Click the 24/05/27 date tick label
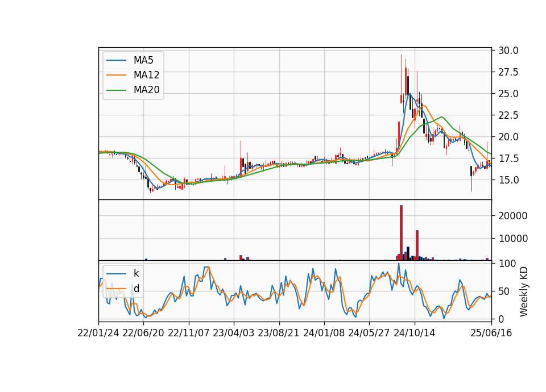Image resolution: width=546 pixels, height=392 pixels. click(369, 333)
